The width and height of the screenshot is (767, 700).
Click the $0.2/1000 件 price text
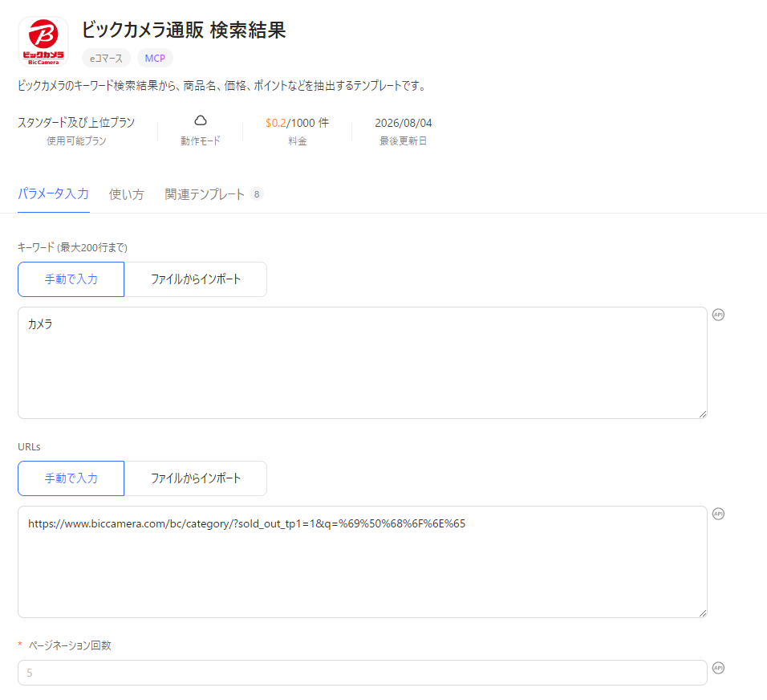pyautogui.click(x=297, y=123)
